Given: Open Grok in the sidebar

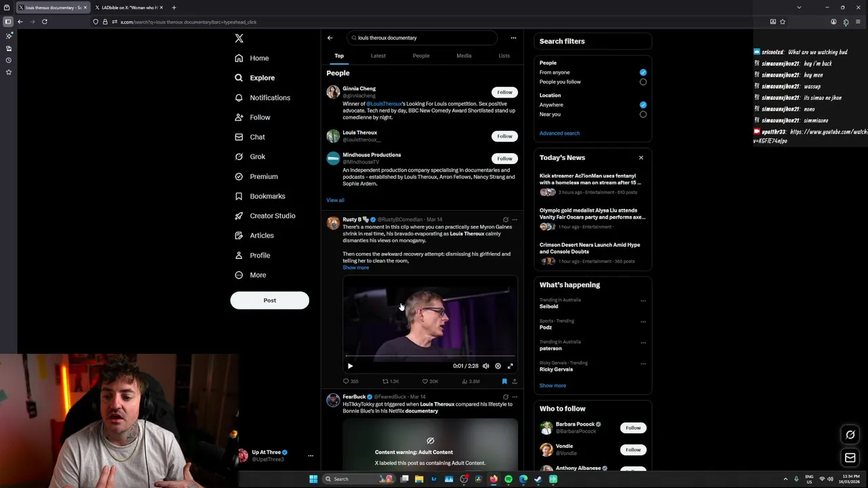Looking at the screenshot, I should [250, 157].
